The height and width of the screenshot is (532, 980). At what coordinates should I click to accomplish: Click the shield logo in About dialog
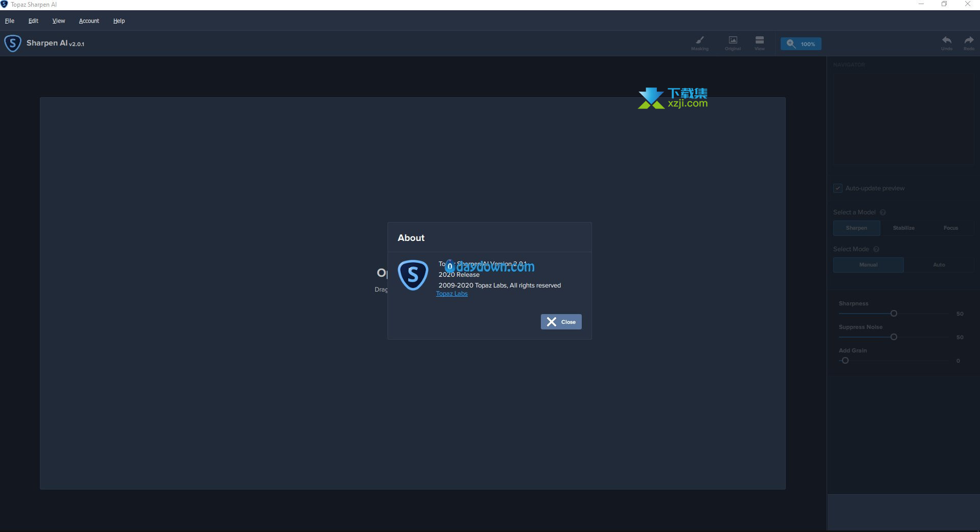413,275
